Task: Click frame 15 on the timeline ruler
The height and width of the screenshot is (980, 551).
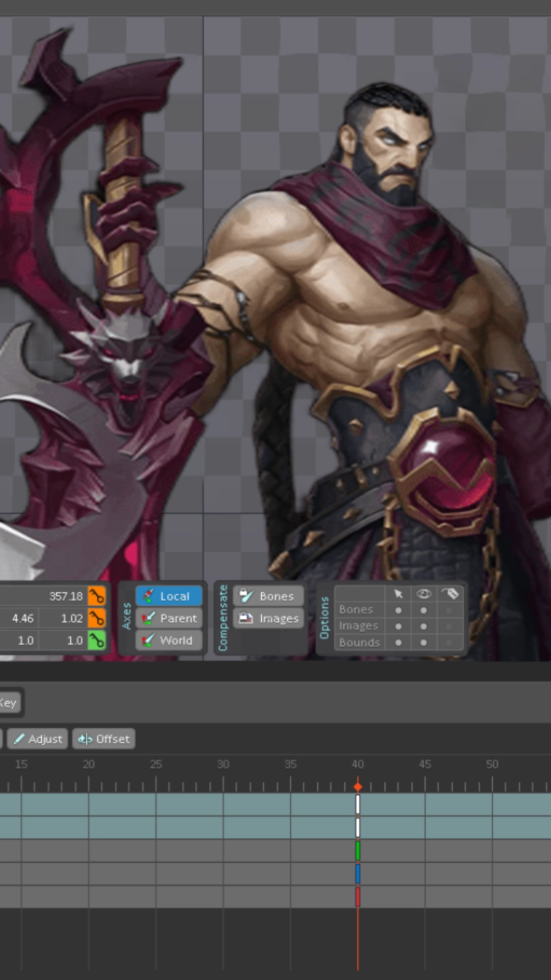Action: [21, 765]
